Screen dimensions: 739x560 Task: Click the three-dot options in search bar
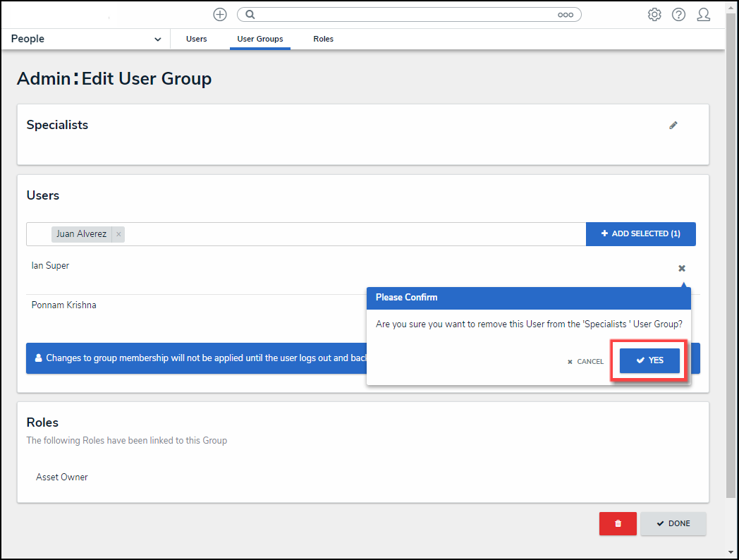(x=566, y=14)
